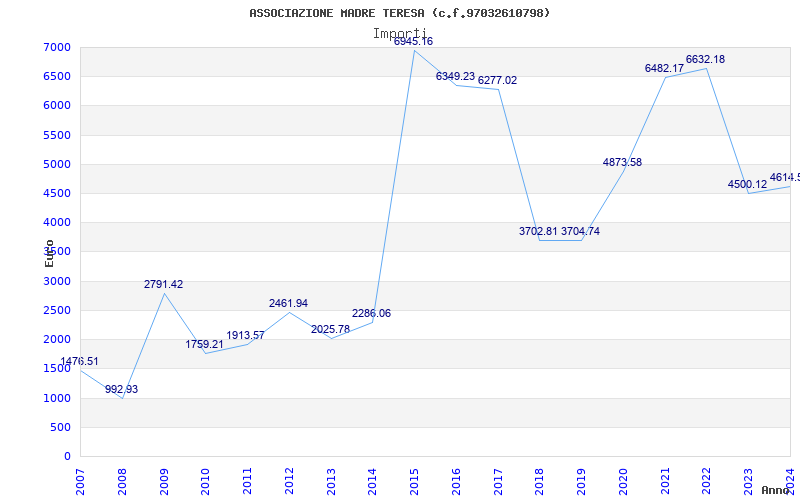The image size is (800, 500).
Task: Choose the 2019 x-axis year label
Action: tap(581, 482)
